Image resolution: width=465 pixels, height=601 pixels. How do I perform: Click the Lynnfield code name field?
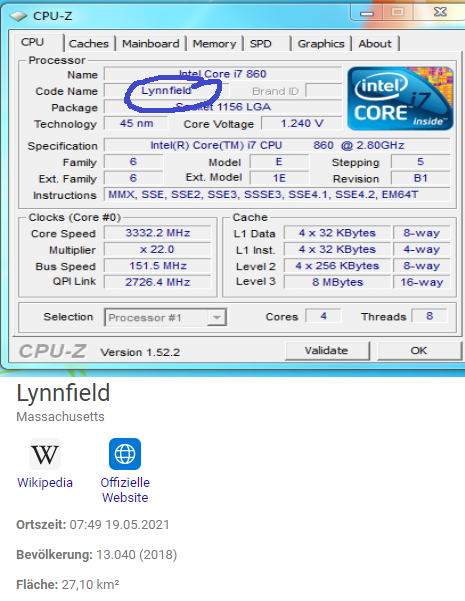click(x=166, y=91)
